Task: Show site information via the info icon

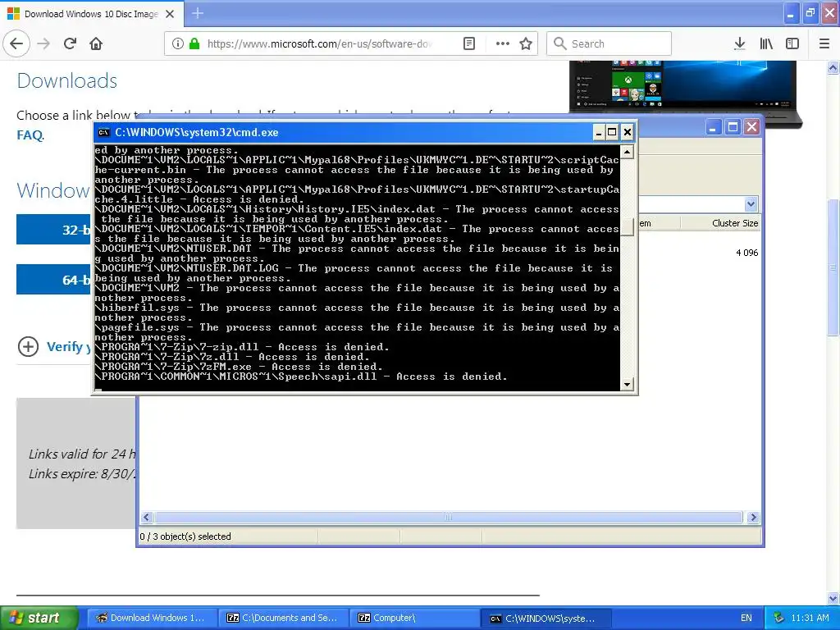Action: click(x=178, y=43)
